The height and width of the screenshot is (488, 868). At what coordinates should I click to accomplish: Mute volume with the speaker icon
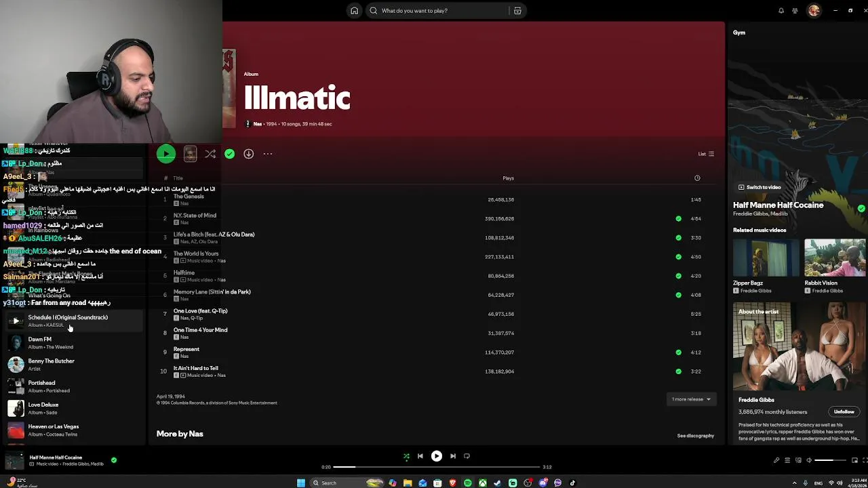pyautogui.click(x=809, y=460)
